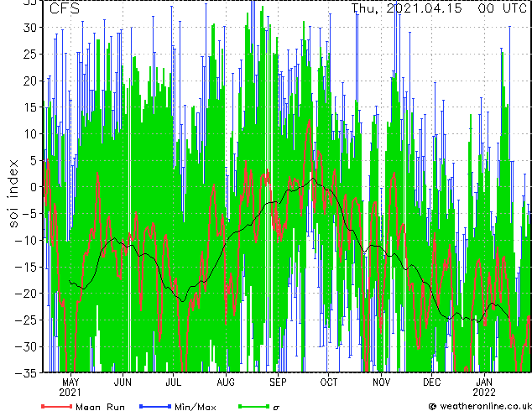Viewport: 532px width, 411px height.
Task: Click the Thu, 2021.04.15 00 UTC timestamp
Action: tap(439, 8)
